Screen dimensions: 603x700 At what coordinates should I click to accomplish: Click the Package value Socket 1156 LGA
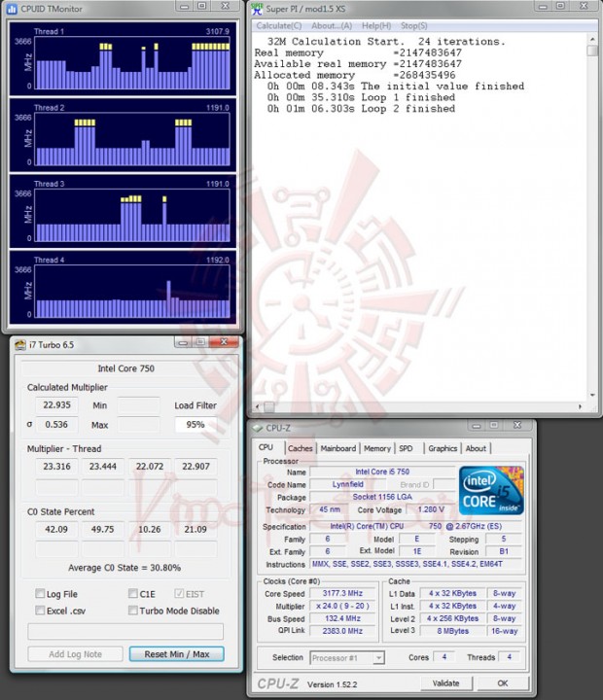pos(382,497)
